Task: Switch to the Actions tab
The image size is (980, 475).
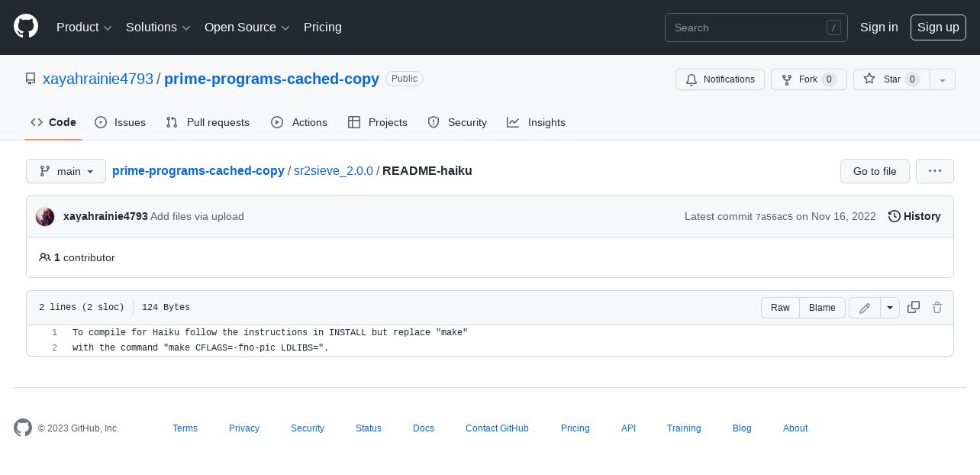Action: pos(299,122)
